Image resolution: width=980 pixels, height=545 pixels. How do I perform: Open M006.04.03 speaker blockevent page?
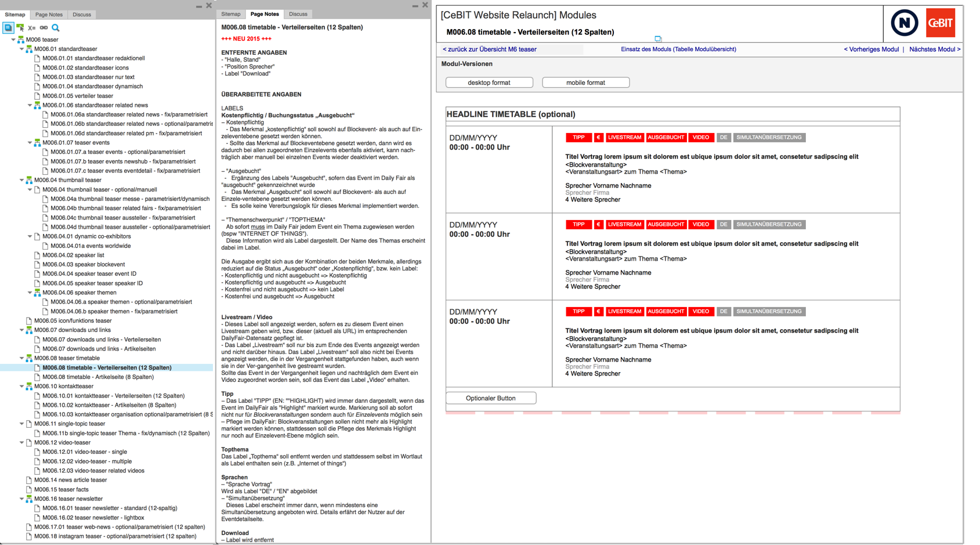click(84, 264)
